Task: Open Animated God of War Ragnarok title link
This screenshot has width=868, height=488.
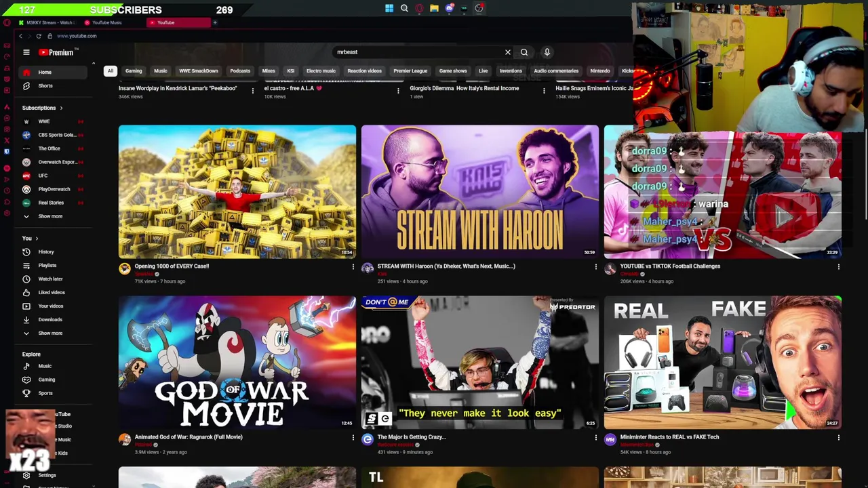Action: pos(189,437)
